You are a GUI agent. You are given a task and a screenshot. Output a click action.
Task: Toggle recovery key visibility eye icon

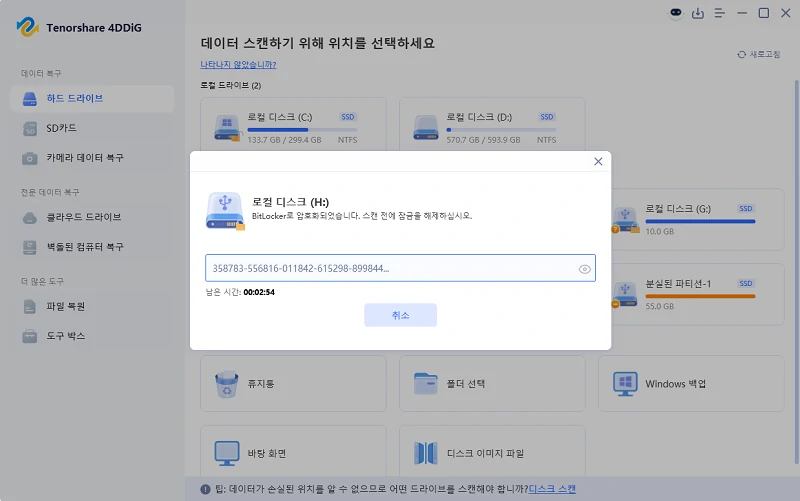click(585, 269)
